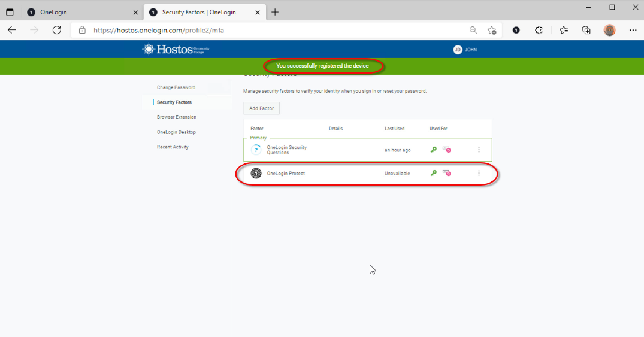This screenshot has width=644, height=337.
Task: Open the browser Extensions puzzle icon
Action: pyautogui.click(x=539, y=30)
